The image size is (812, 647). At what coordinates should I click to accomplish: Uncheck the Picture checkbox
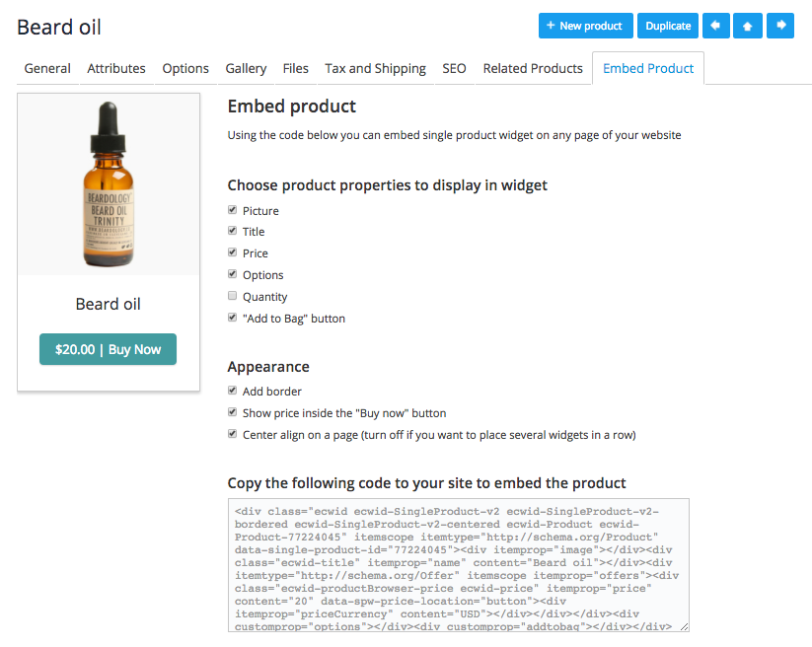[233, 210]
